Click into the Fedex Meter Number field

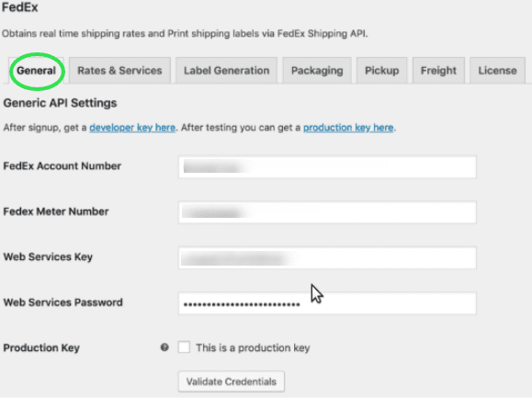pos(327,212)
